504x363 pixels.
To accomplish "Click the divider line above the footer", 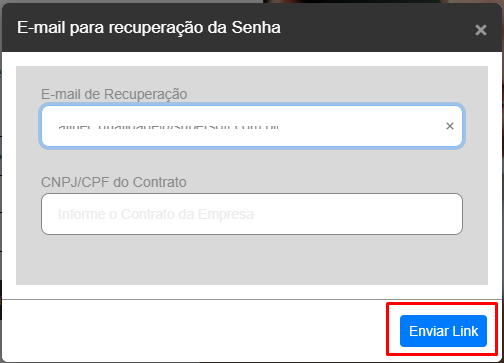I will tap(252, 299).
